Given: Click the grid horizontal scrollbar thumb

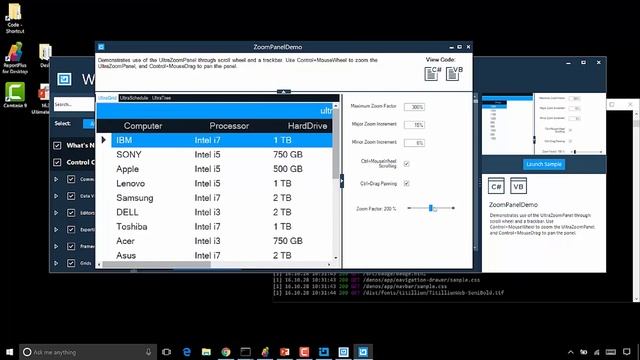Looking at the screenshot, I should [x=157, y=264].
